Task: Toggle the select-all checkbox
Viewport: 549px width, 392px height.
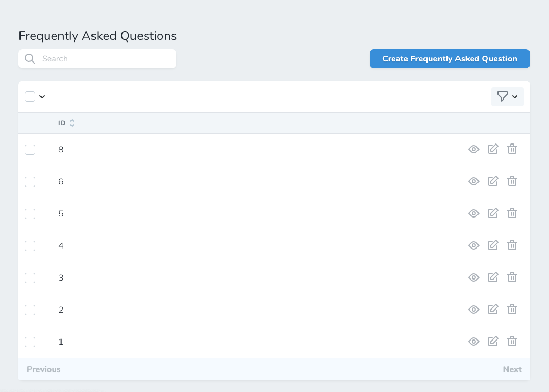Action: [x=30, y=97]
